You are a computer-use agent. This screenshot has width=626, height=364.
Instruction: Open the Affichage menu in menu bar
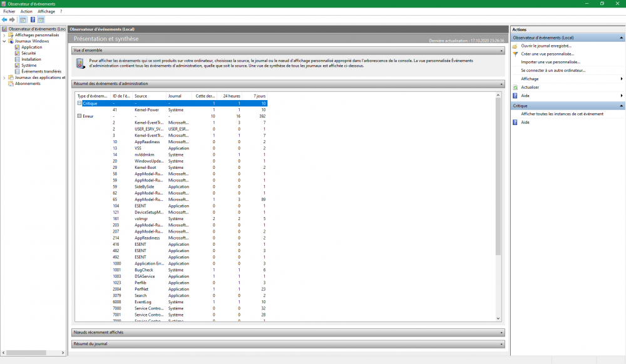(46, 11)
